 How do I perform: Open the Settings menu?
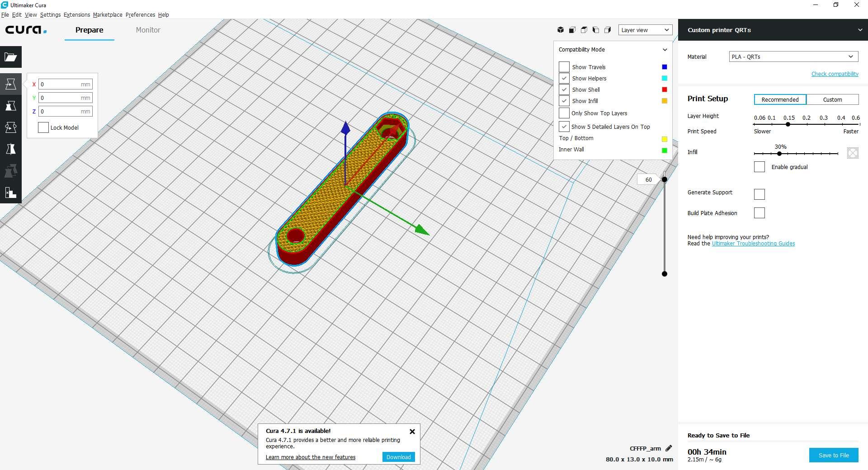(x=50, y=15)
